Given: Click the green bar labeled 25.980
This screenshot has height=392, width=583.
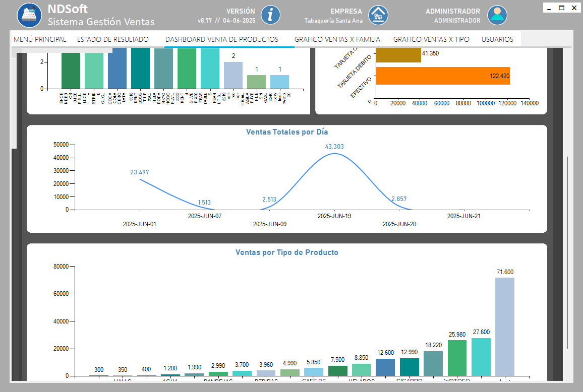Looking at the screenshot, I should click(x=457, y=358).
